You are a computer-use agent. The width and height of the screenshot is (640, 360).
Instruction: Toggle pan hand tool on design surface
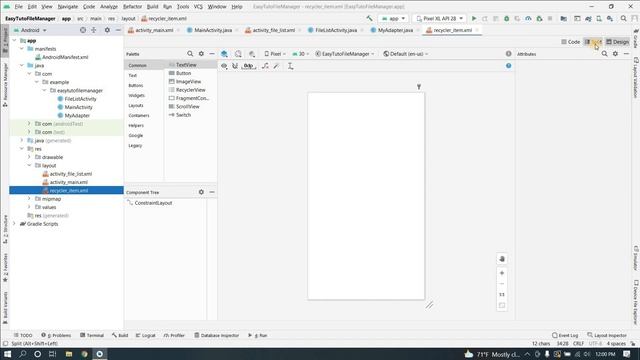pyautogui.click(x=502, y=259)
